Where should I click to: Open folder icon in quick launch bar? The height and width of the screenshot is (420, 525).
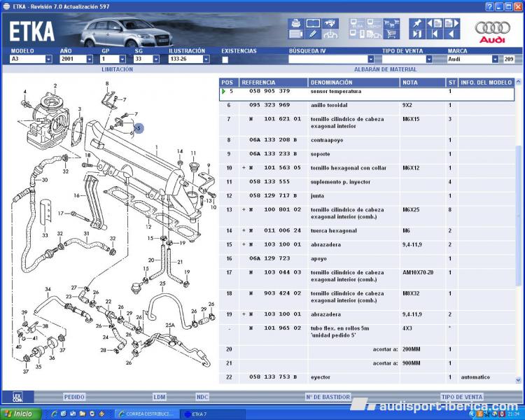(x=83, y=414)
